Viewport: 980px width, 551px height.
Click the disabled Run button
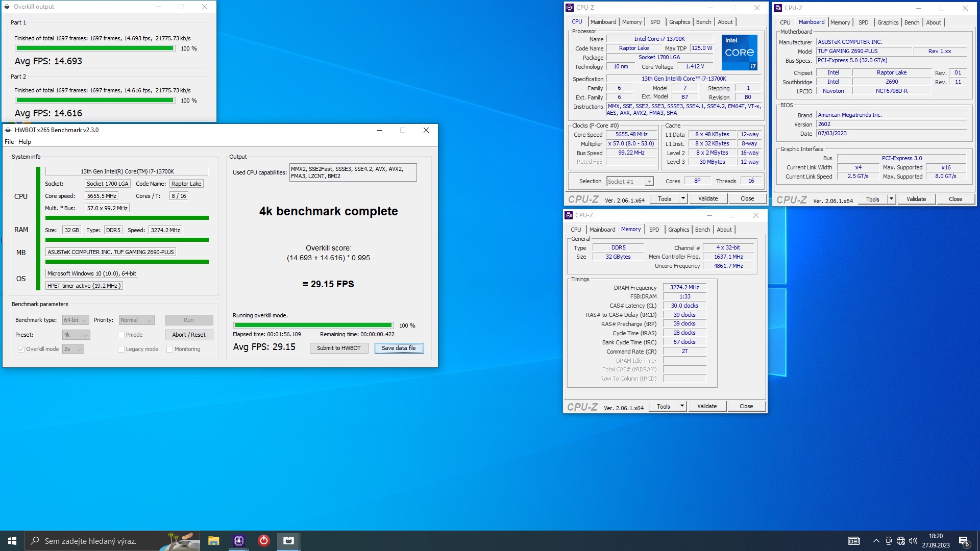[189, 320]
